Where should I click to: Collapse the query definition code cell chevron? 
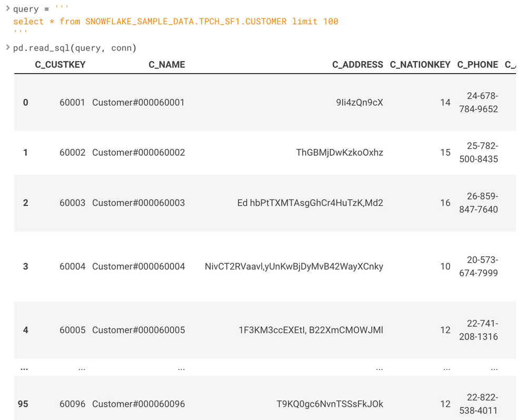tap(8, 8)
